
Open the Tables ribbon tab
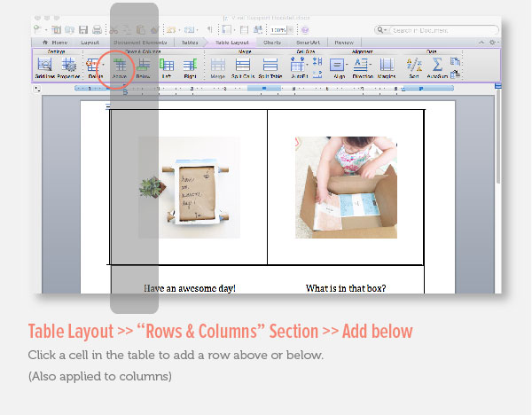pyautogui.click(x=190, y=43)
